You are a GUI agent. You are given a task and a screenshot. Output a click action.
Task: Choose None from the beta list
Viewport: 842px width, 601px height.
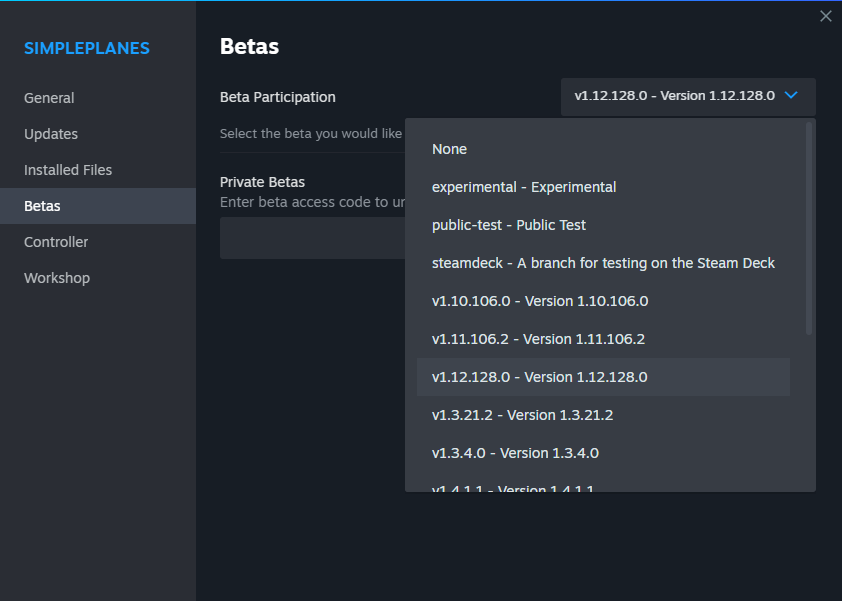(603, 149)
